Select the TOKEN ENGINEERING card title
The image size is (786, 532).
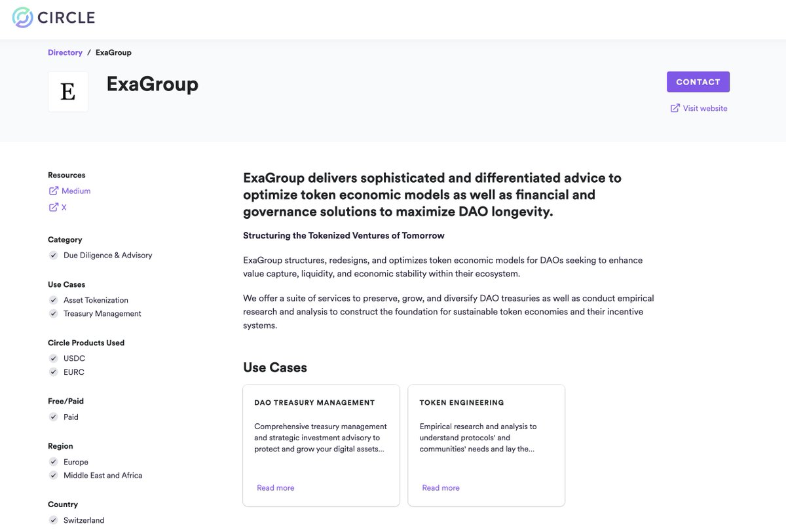click(x=462, y=403)
